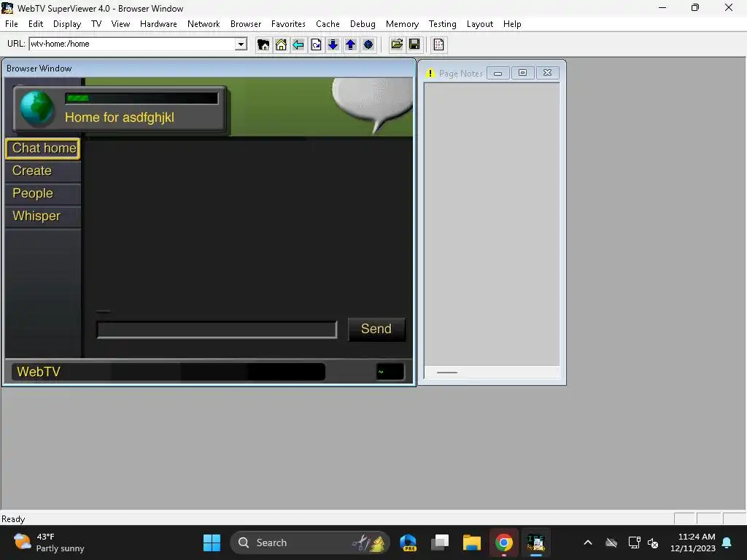Click the blue up arrow toolbar icon

(x=351, y=44)
